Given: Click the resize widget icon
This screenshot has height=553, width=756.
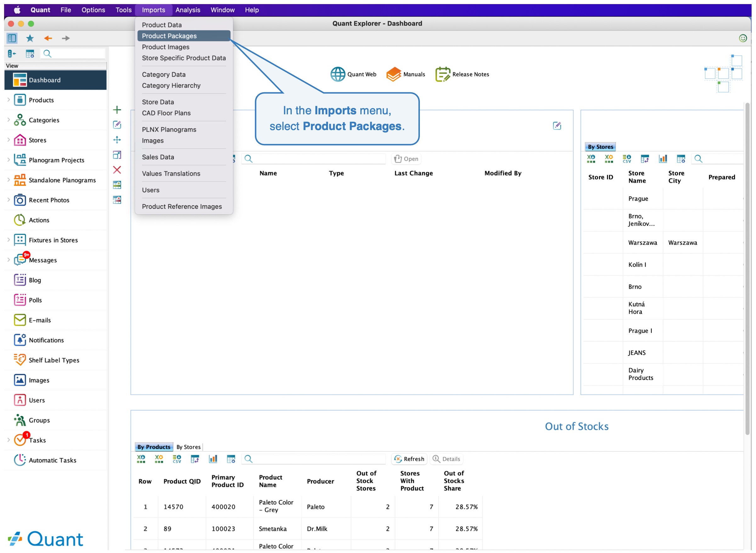Looking at the screenshot, I should pyautogui.click(x=117, y=155).
